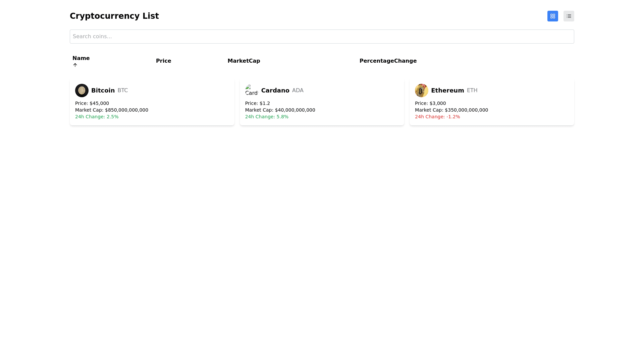This screenshot has height=362, width=644.
Task: Sort coins by MarketCap column
Action: coord(244,61)
